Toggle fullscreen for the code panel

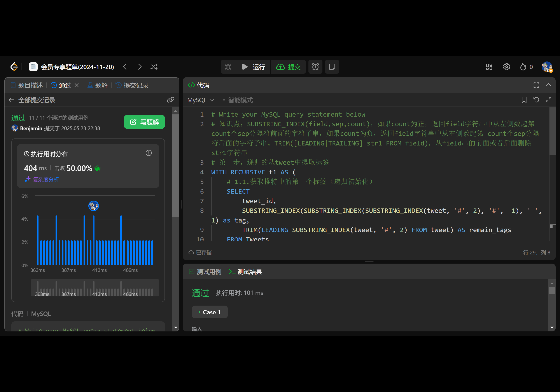click(x=536, y=85)
